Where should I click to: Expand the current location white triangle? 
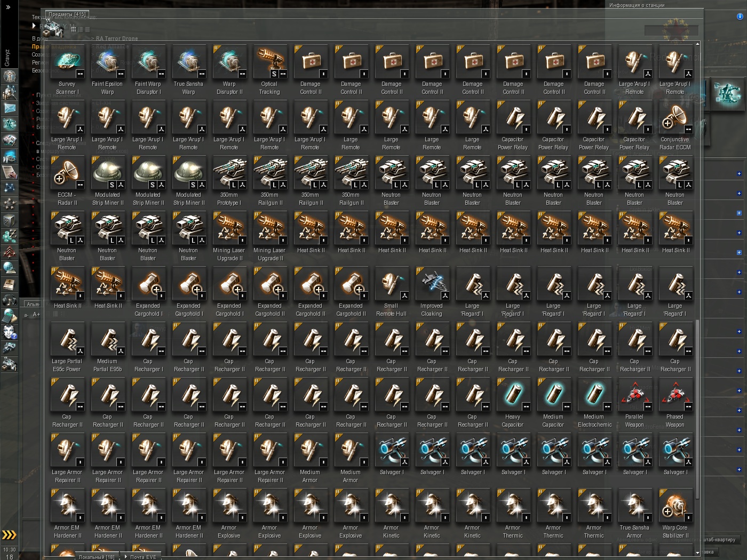coord(34,26)
